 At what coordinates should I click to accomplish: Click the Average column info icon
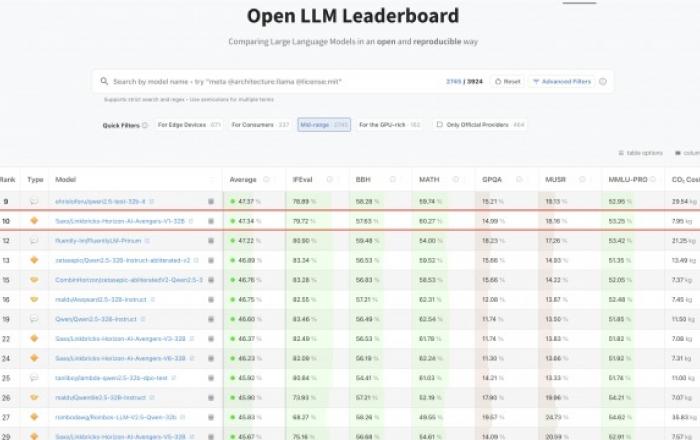(x=266, y=179)
